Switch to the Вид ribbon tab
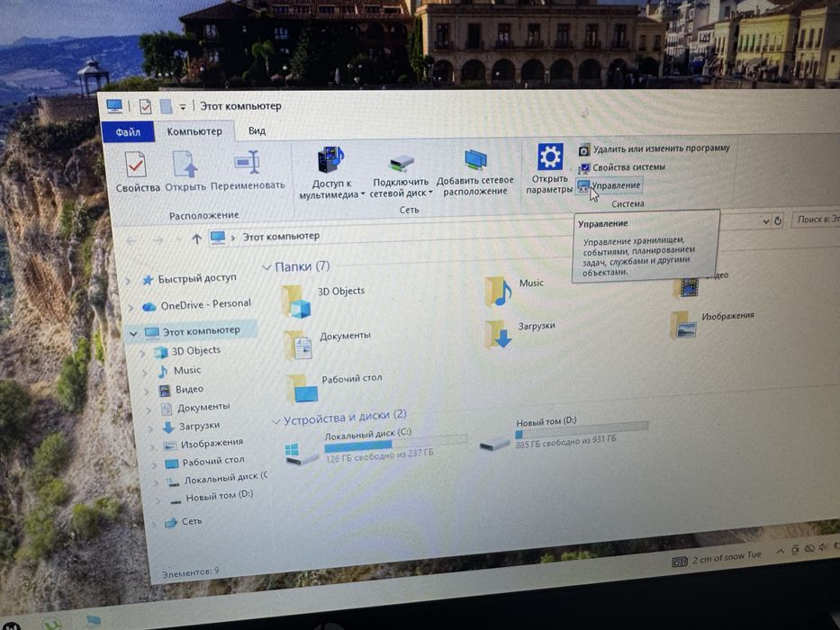The height and width of the screenshot is (630, 840). pos(257,130)
